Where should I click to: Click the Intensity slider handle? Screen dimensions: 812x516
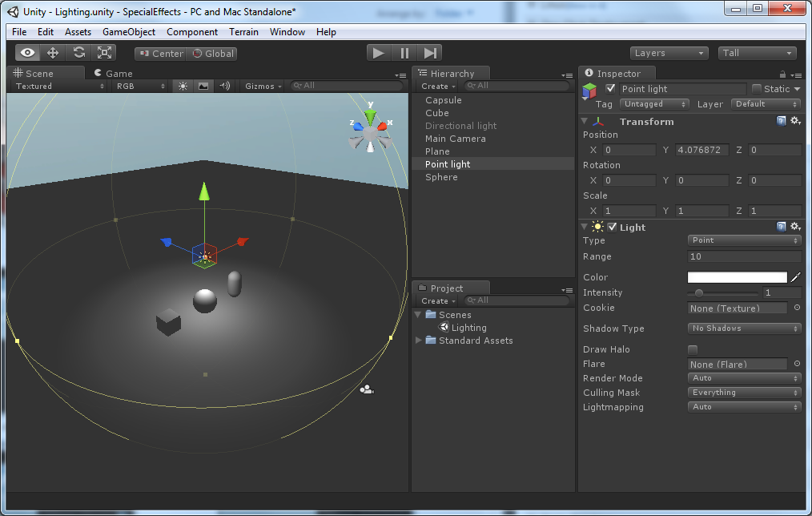click(699, 292)
